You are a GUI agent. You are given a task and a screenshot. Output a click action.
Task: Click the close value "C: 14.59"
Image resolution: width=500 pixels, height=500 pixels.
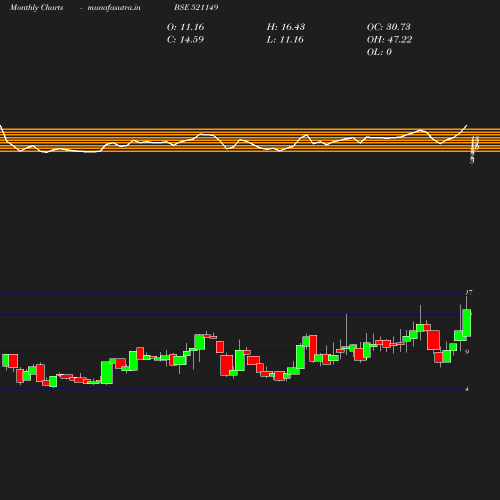[x=185, y=40]
